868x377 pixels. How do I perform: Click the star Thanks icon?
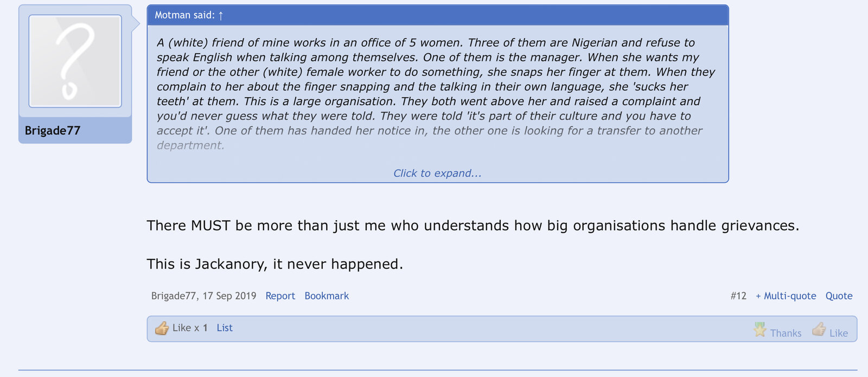coord(760,330)
